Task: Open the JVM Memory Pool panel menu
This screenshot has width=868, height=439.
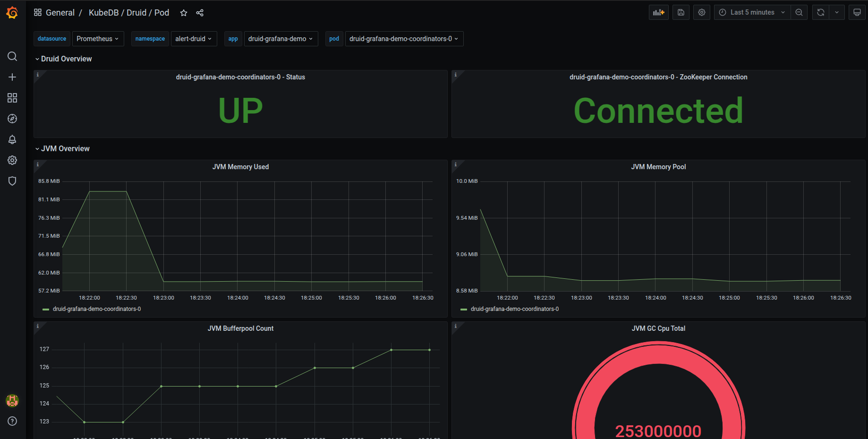Action: point(658,167)
